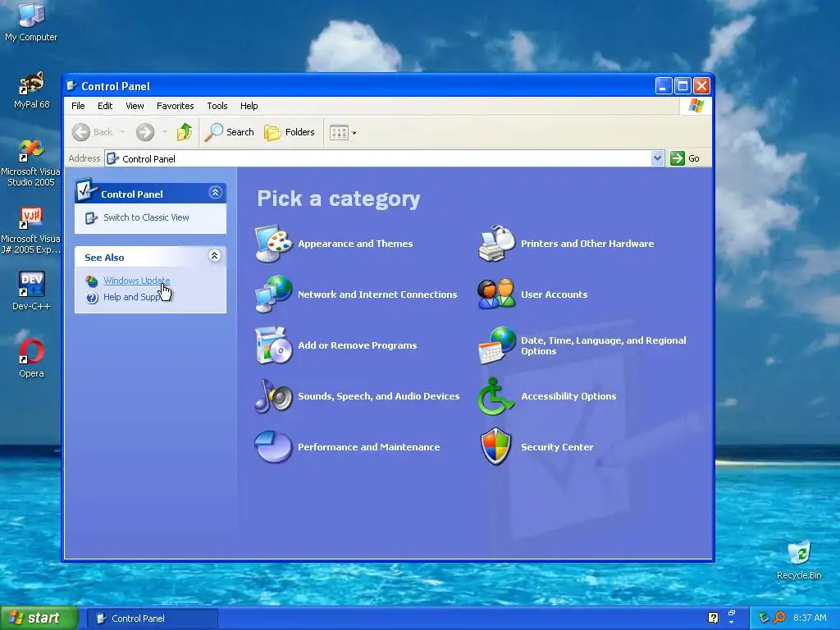Open Add or Remove Programs icon
Image resolution: width=840 pixels, height=630 pixels.
click(x=273, y=345)
